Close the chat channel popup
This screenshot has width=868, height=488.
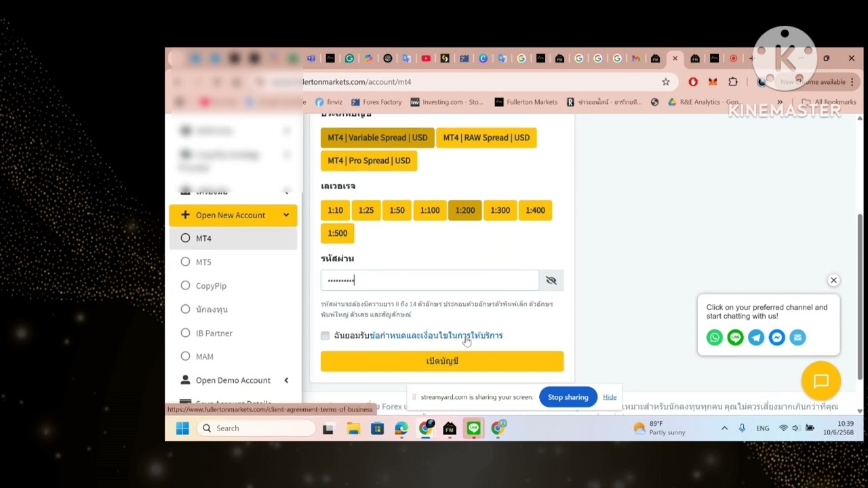point(833,280)
